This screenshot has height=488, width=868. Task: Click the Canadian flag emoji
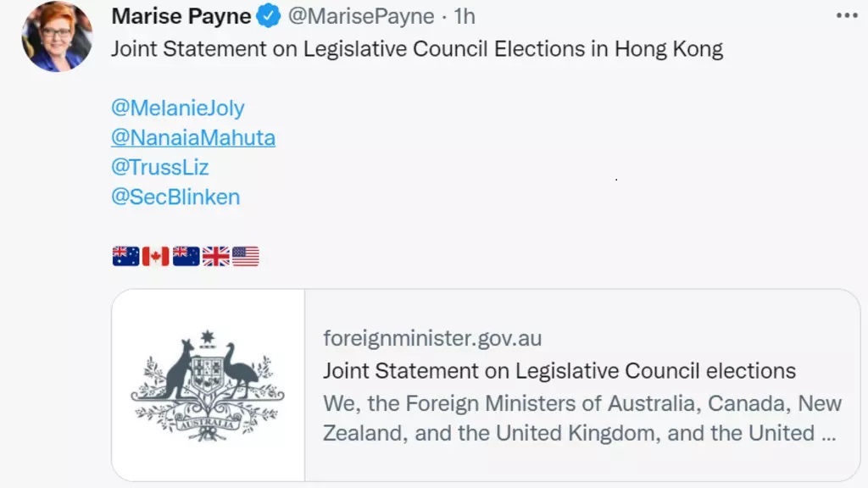point(155,256)
